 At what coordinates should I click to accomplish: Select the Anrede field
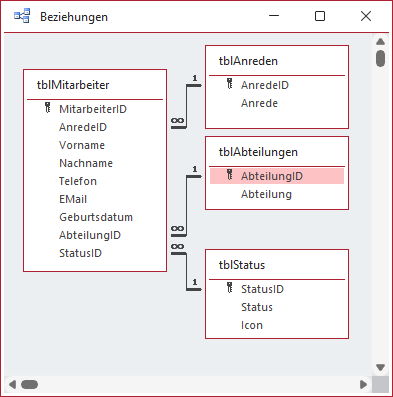click(259, 103)
